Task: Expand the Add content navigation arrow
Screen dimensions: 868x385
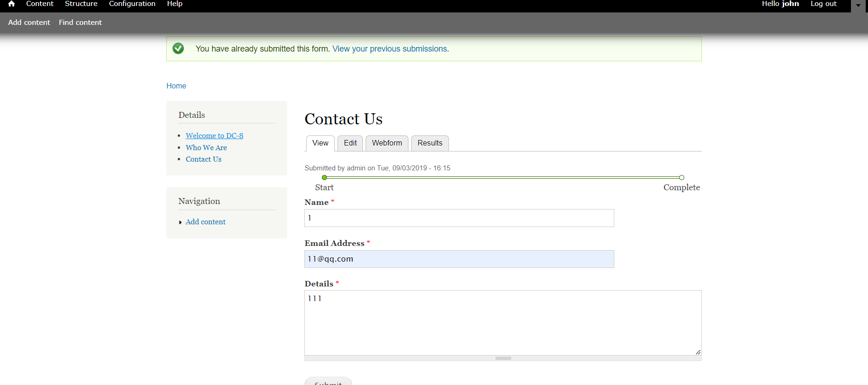Action: (181, 222)
